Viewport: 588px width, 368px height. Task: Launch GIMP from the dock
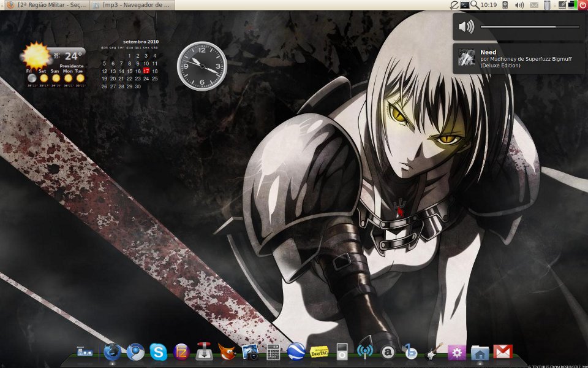[227, 352]
